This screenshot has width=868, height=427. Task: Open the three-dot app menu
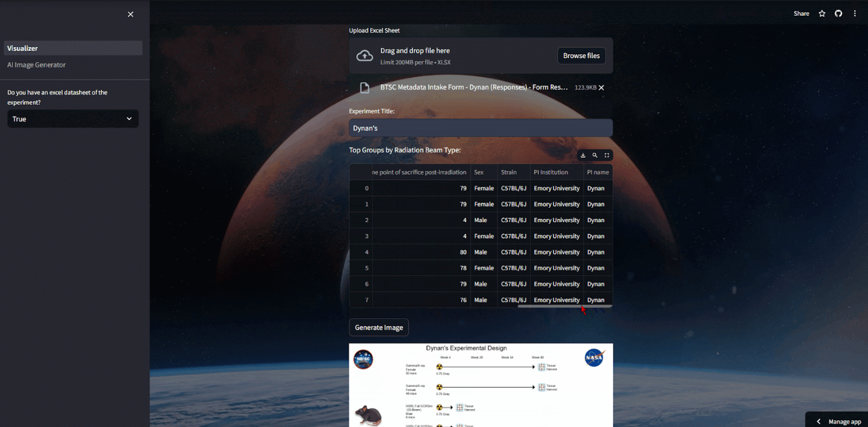click(x=855, y=13)
